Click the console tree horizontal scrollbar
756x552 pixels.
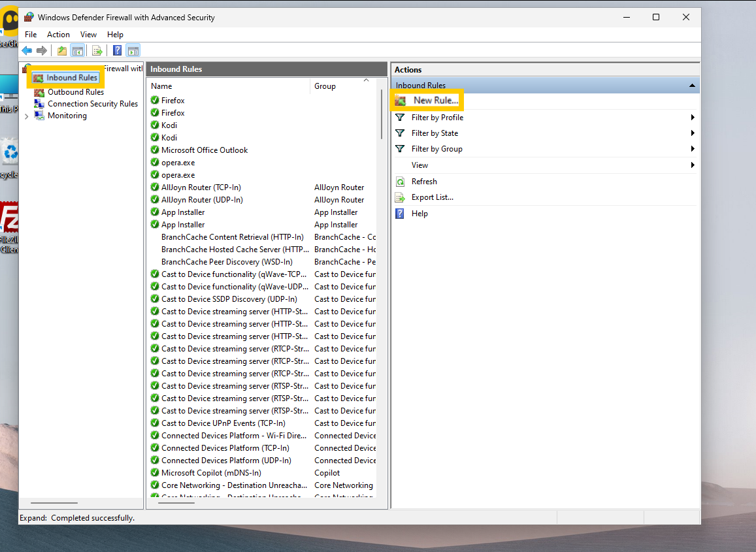click(x=54, y=503)
